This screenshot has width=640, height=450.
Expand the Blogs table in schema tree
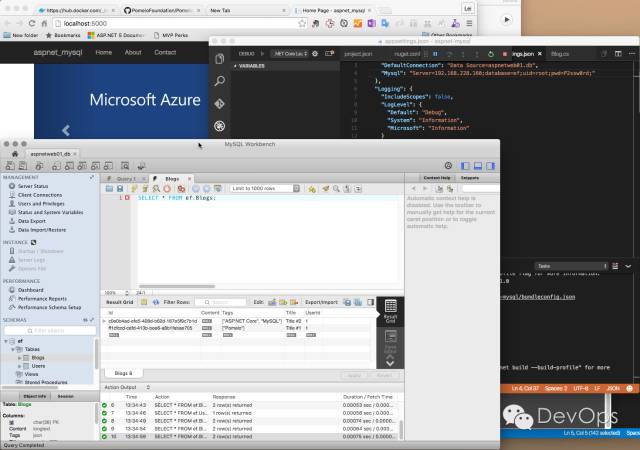(19, 358)
